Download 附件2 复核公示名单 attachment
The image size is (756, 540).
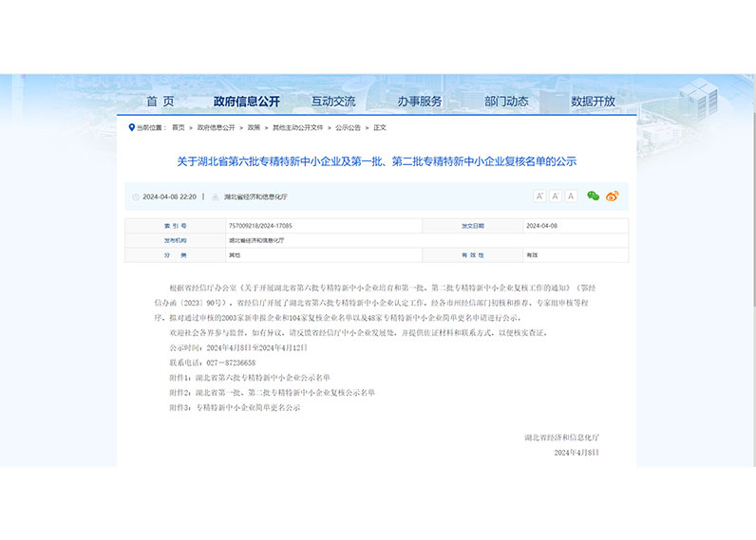click(x=272, y=392)
